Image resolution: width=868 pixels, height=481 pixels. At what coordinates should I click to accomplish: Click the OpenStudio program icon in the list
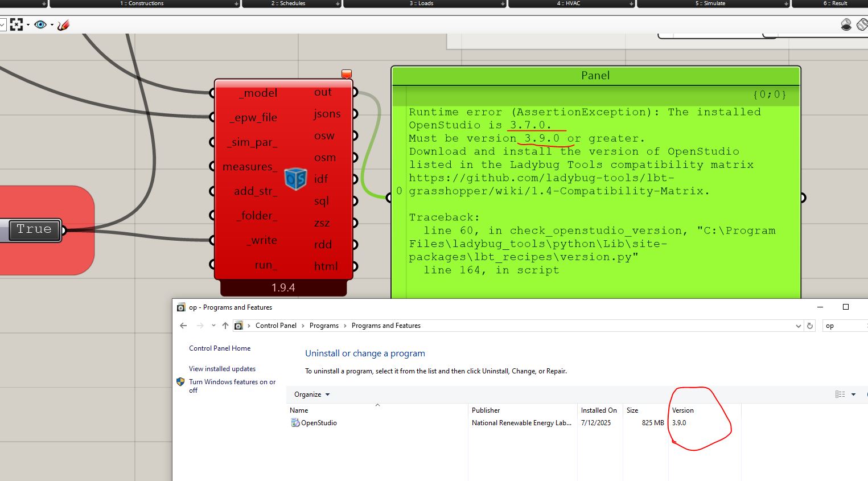click(295, 423)
